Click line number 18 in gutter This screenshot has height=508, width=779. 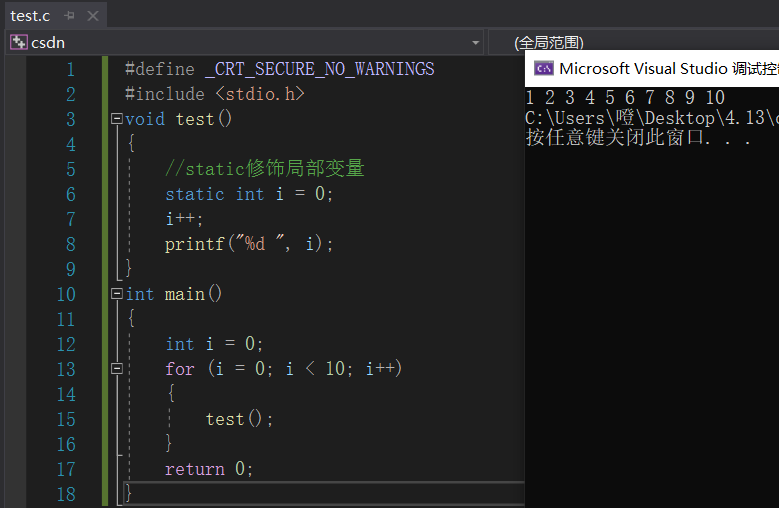66,494
